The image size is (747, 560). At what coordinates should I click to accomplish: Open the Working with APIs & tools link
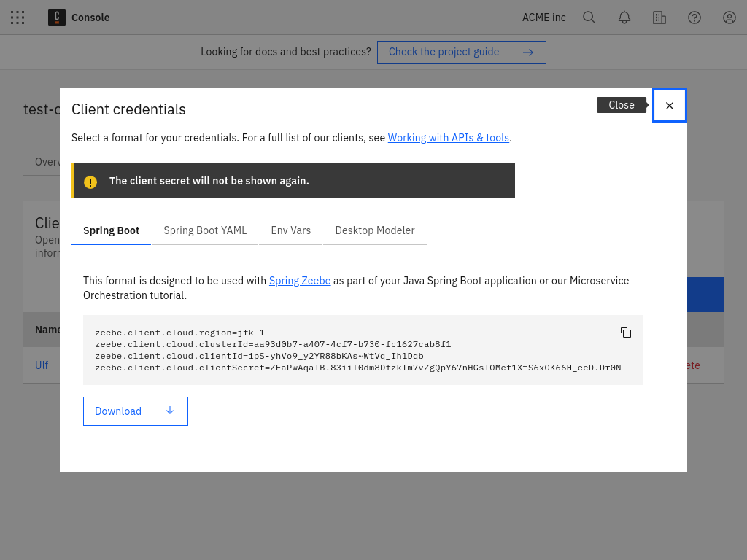448,138
